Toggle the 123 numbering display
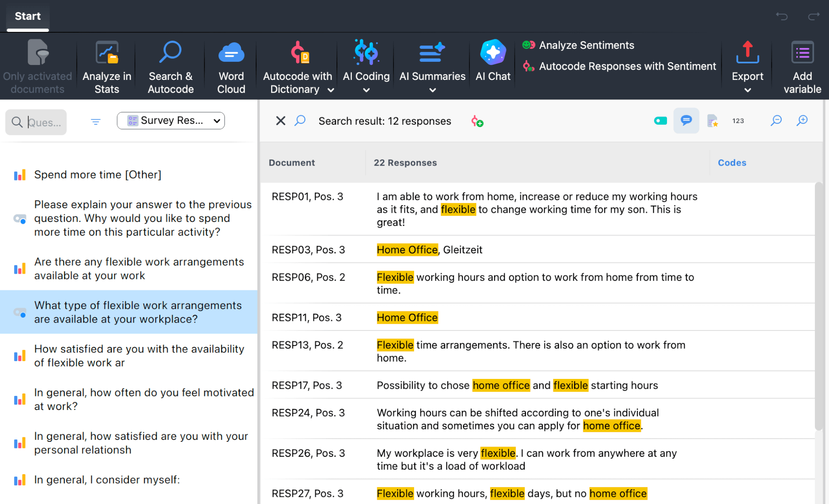Viewport: 829px width, 504px height. [738, 121]
